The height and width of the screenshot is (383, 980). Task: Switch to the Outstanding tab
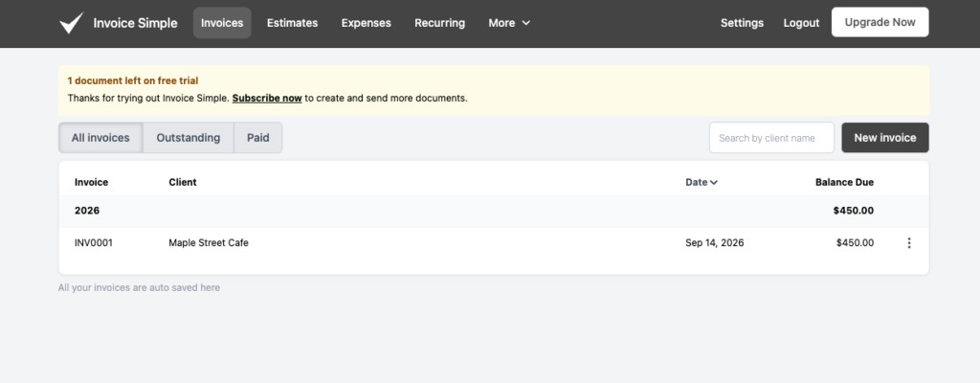pyautogui.click(x=189, y=138)
